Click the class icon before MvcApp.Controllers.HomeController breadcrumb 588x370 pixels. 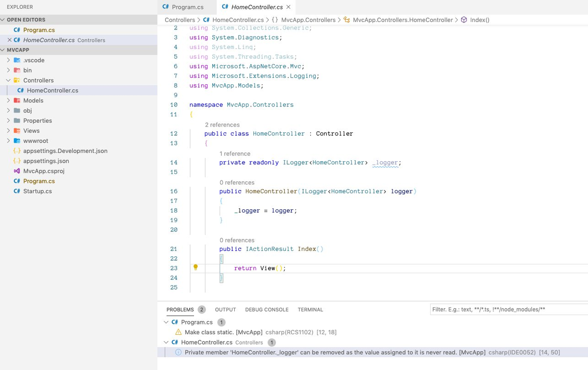click(347, 20)
